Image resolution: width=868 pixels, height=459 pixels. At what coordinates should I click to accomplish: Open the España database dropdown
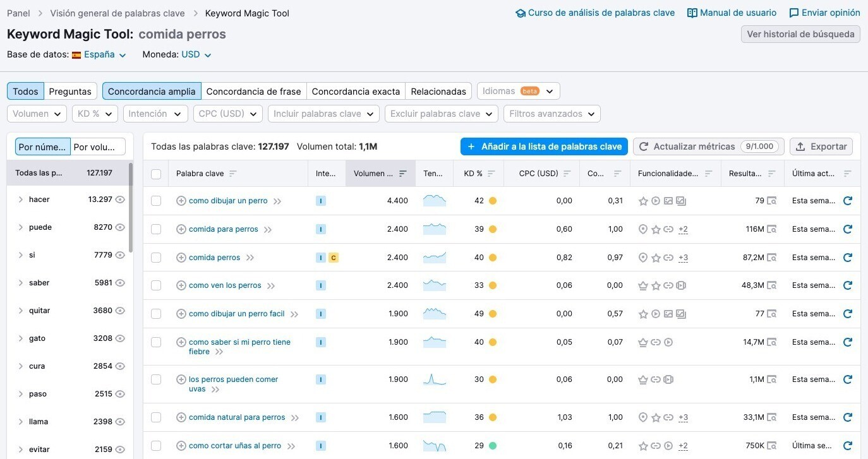pyautogui.click(x=99, y=55)
